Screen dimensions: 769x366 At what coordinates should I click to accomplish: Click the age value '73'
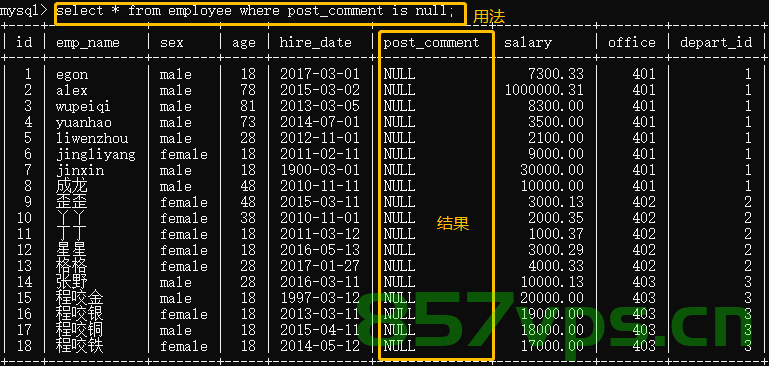pos(248,122)
